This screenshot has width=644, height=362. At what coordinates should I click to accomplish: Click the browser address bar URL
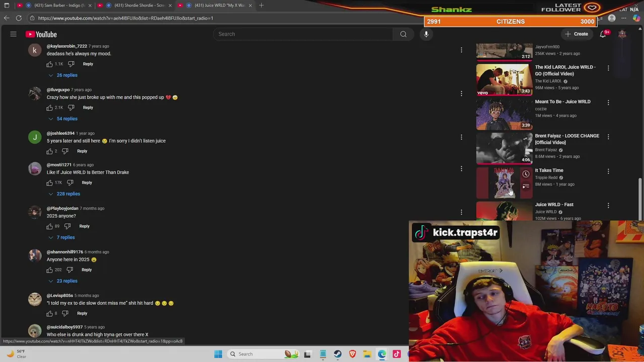[x=126, y=18]
